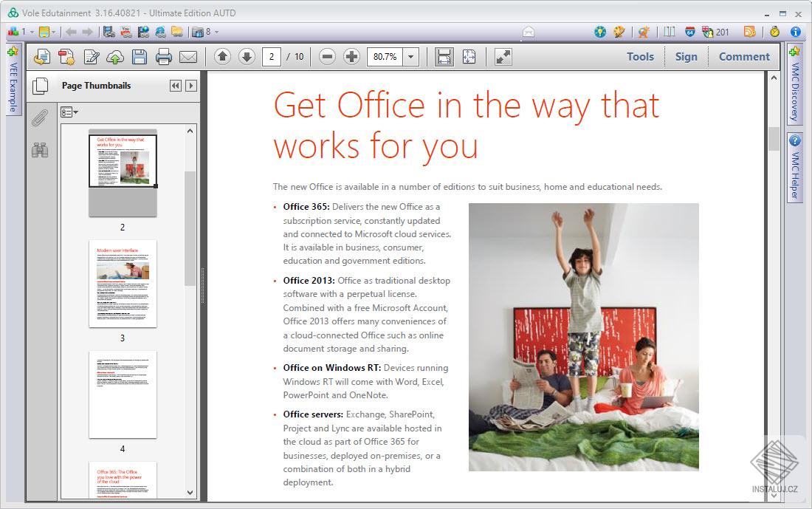Click the stopwatch timer icon
812x509 pixels.
coord(774,32)
